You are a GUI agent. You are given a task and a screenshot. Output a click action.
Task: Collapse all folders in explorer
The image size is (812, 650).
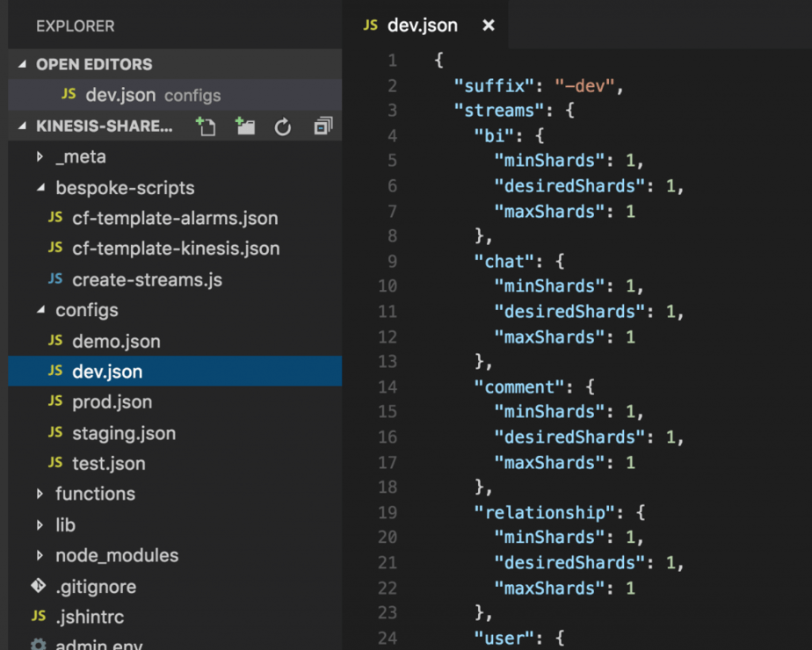point(323,126)
